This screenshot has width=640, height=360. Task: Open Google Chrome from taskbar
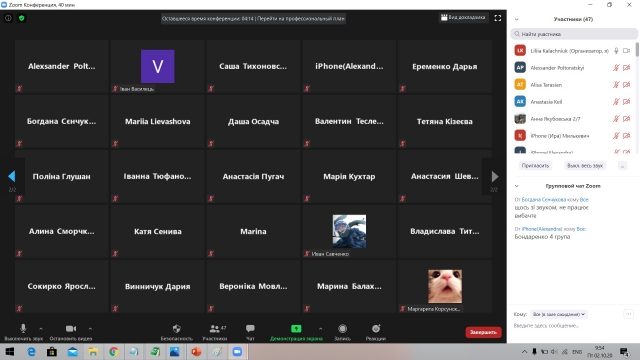point(113,351)
